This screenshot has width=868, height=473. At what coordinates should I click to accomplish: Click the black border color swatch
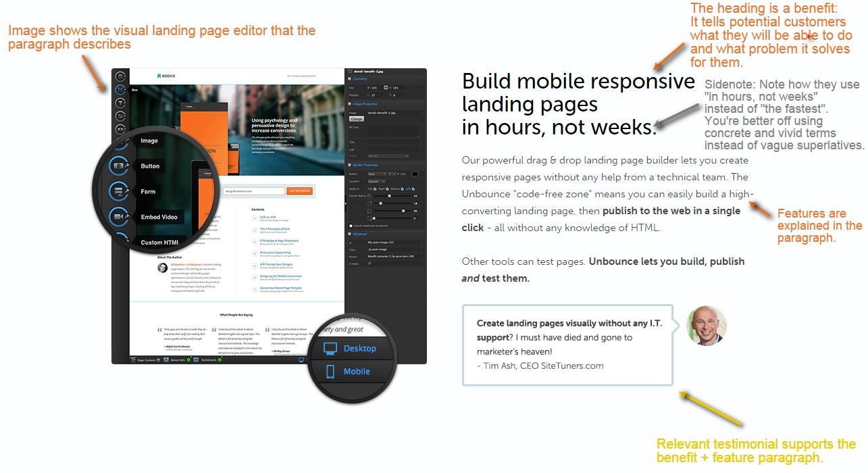click(415, 174)
